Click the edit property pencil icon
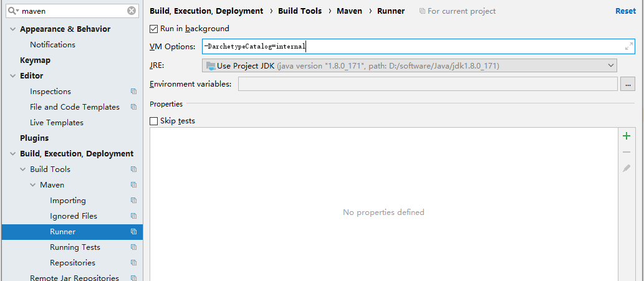 pyautogui.click(x=627, y=168)
